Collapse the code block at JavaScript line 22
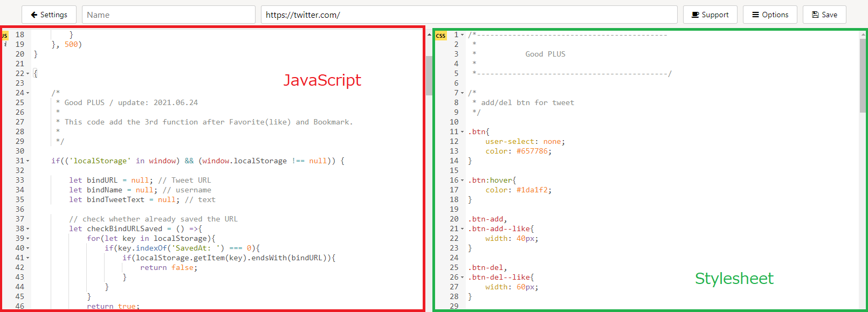 (28, 74)
